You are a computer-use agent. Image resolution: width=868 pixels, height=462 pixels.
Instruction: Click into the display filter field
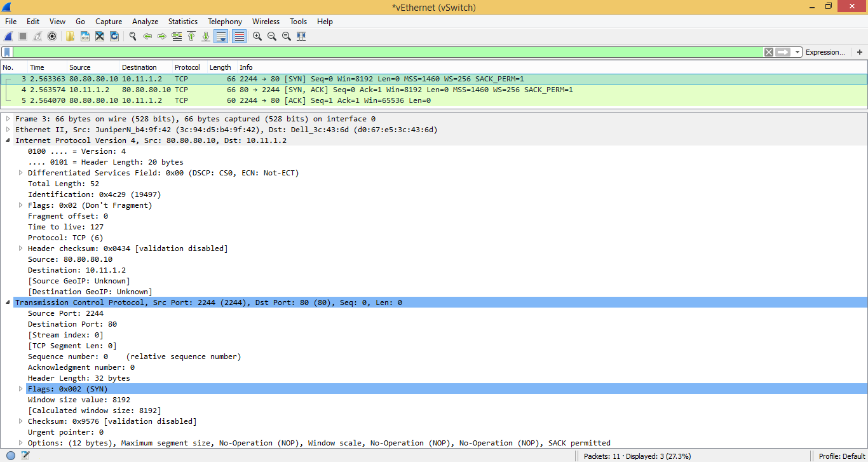388,52
